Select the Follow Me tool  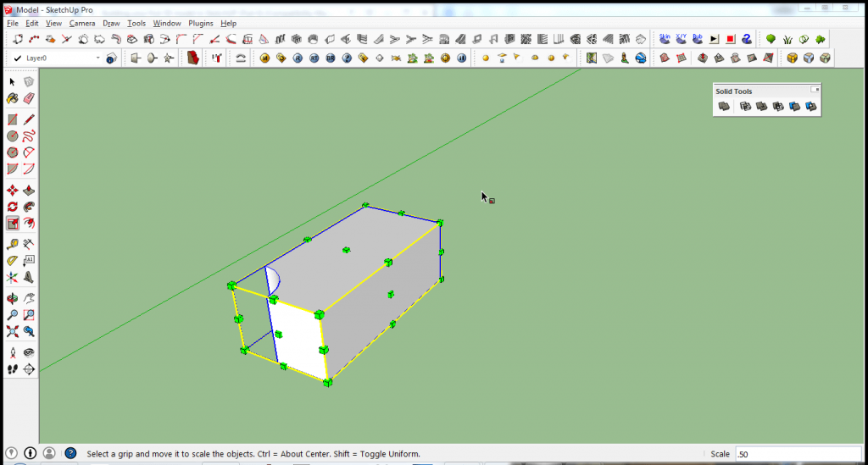[29, 207]
